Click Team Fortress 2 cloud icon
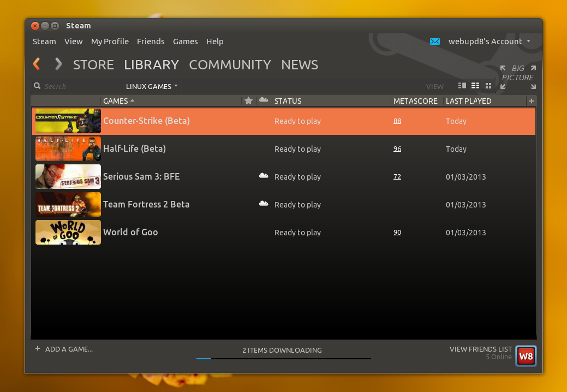Viewport: 567px width, 392px height. click(x=264, y=204)
